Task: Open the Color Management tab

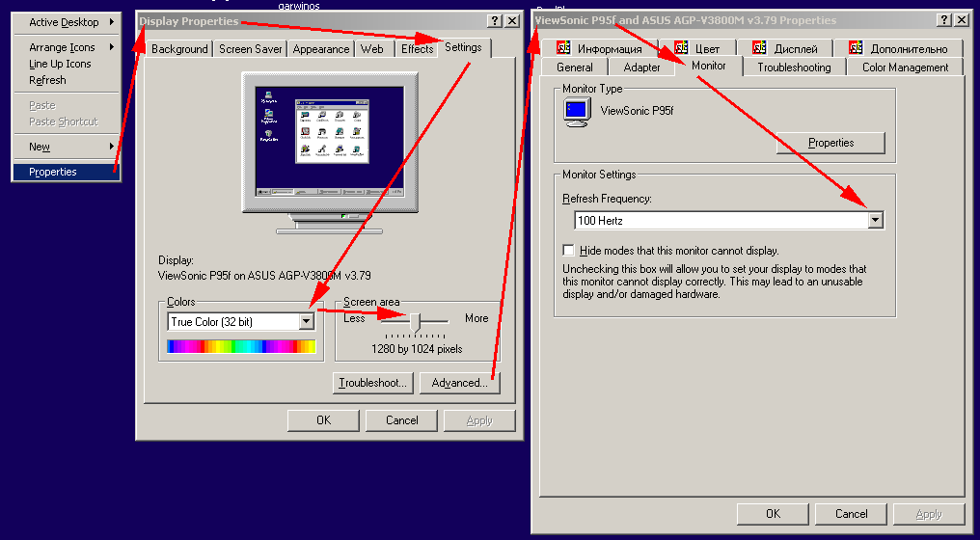Action: click(905, 67)
